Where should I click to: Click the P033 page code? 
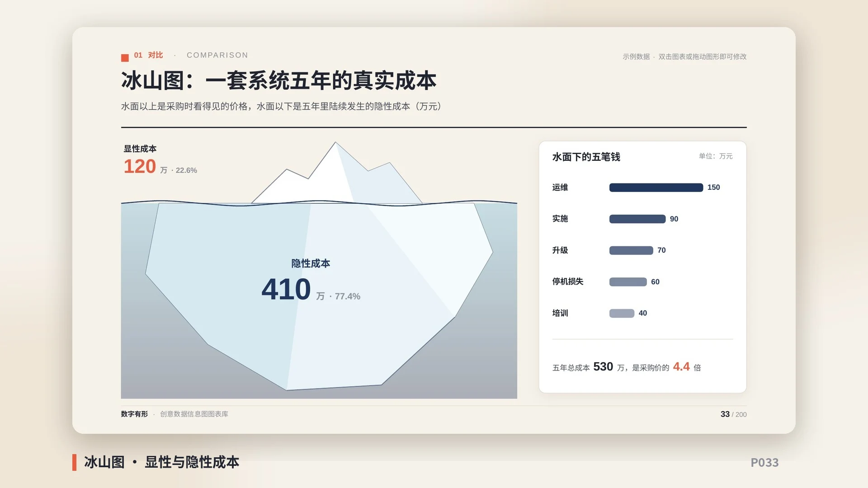tap(764, 463)
